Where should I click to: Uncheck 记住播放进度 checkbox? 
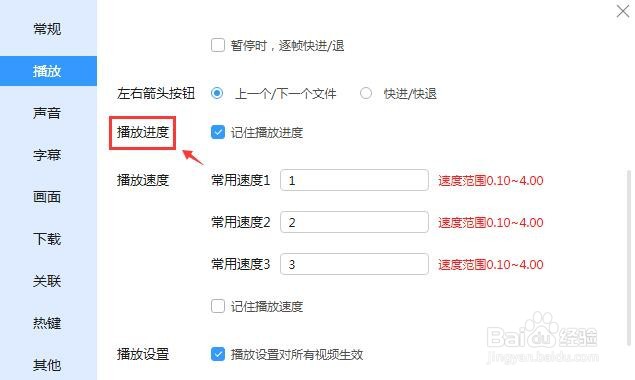click(218, 132)
